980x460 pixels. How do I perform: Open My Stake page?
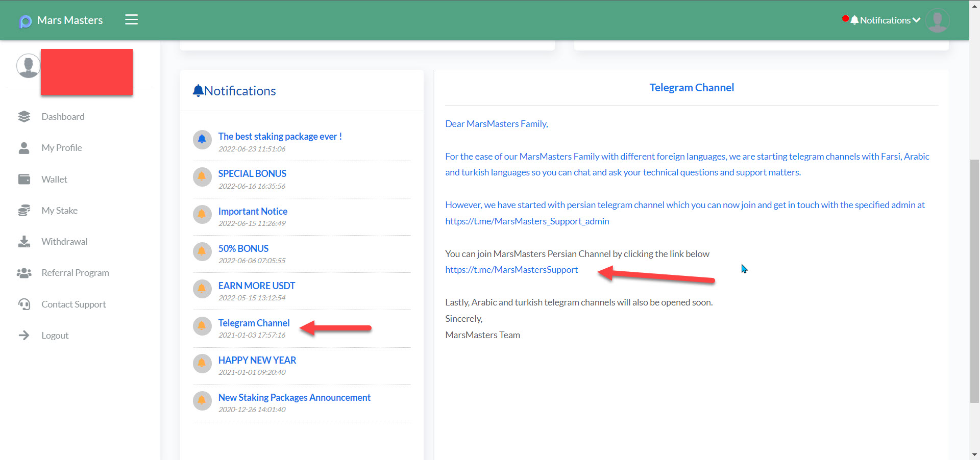point(59,211)
